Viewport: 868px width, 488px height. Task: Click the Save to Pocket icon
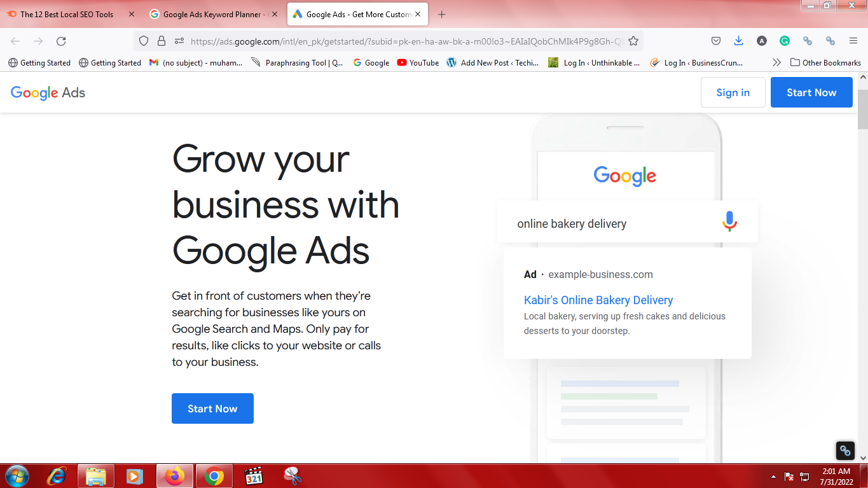[x=716, y=41]
